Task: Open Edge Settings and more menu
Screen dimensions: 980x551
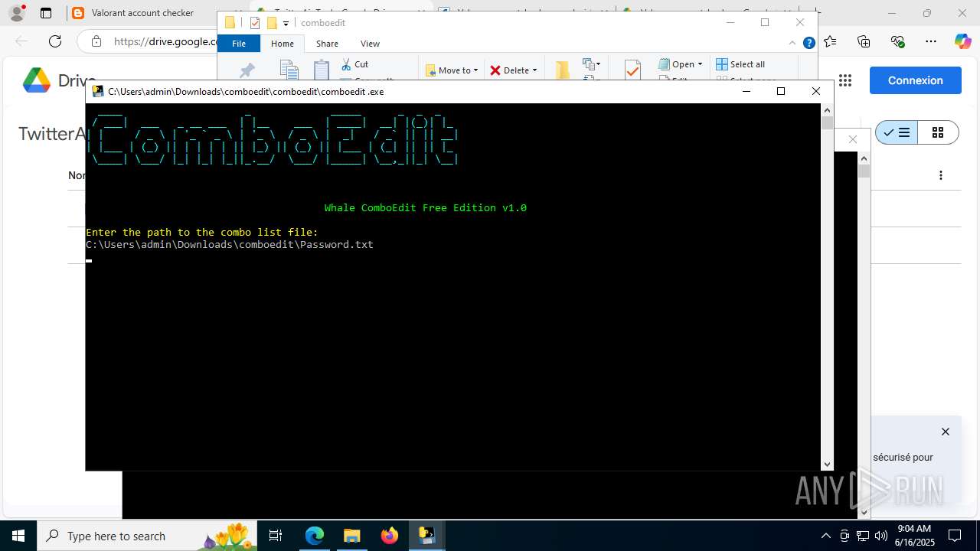Action: tap(930, 41)
